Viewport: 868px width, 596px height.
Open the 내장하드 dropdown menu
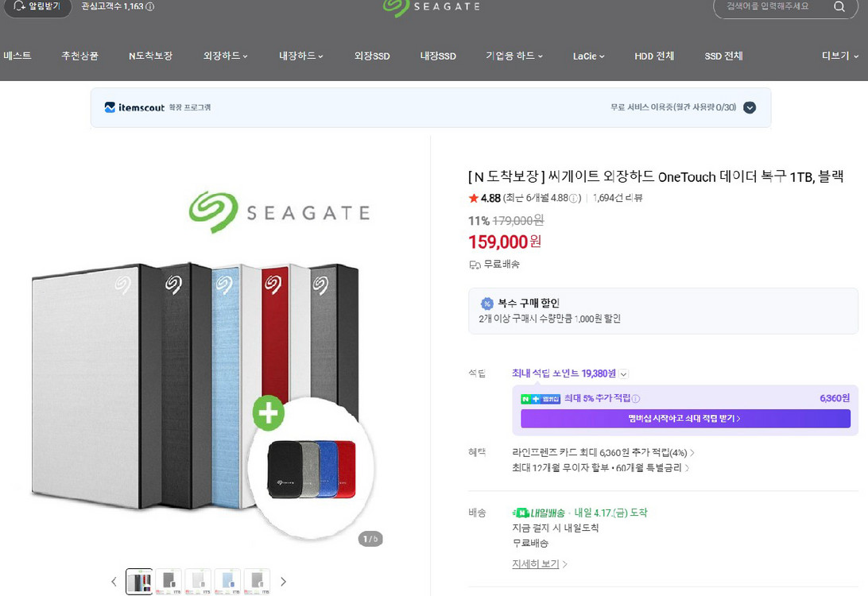click(x=300, y=56)
